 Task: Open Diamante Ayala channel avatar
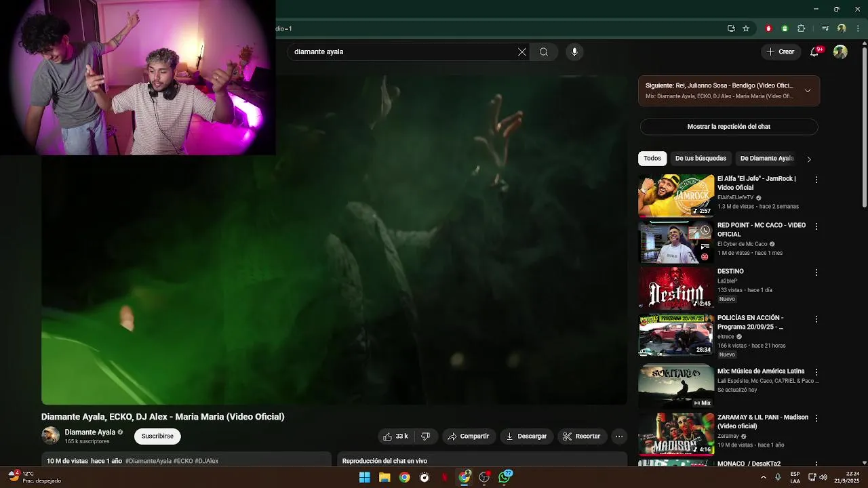click(x=50, y=435)
